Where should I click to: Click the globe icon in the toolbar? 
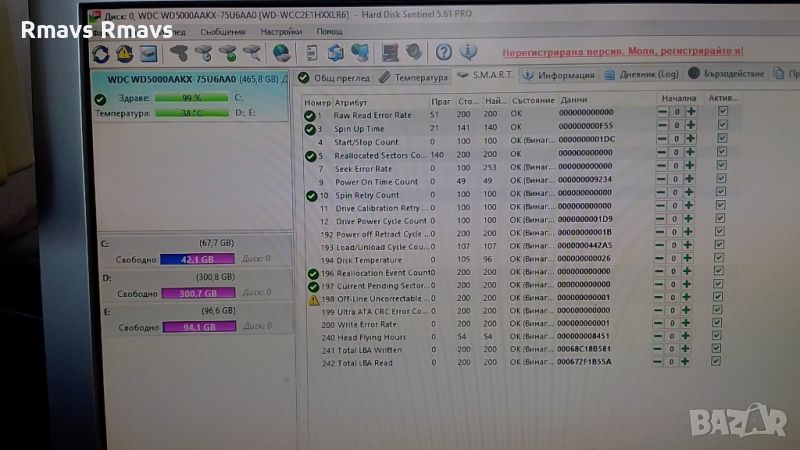[281, 52]
